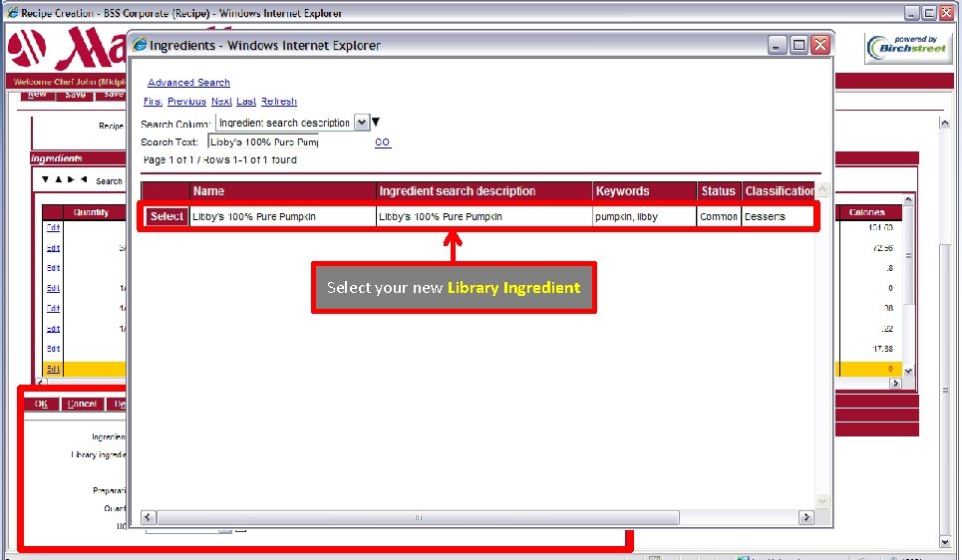Click the 'pumpkin, libby' keywords cell
962x560 pixels.
tap(626, 216)
